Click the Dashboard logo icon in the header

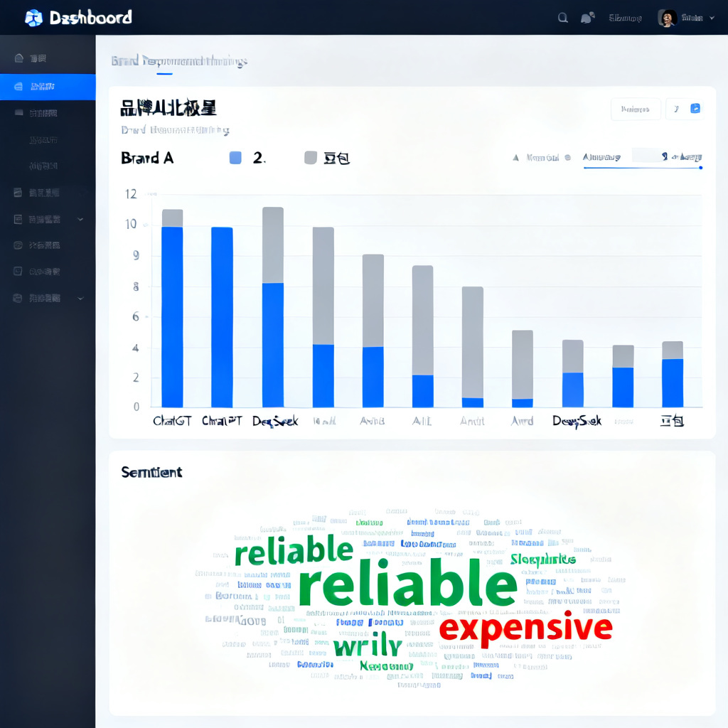[33, 18]
